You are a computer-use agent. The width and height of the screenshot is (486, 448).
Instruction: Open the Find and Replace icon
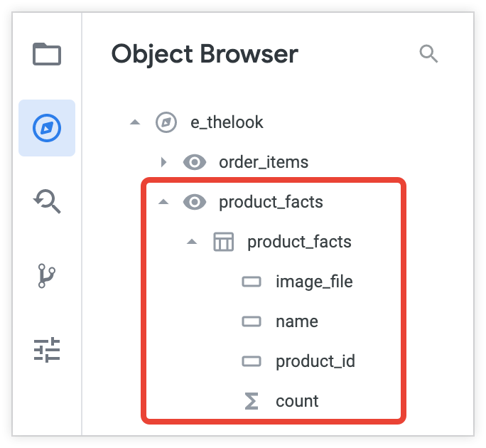point(47,202)
